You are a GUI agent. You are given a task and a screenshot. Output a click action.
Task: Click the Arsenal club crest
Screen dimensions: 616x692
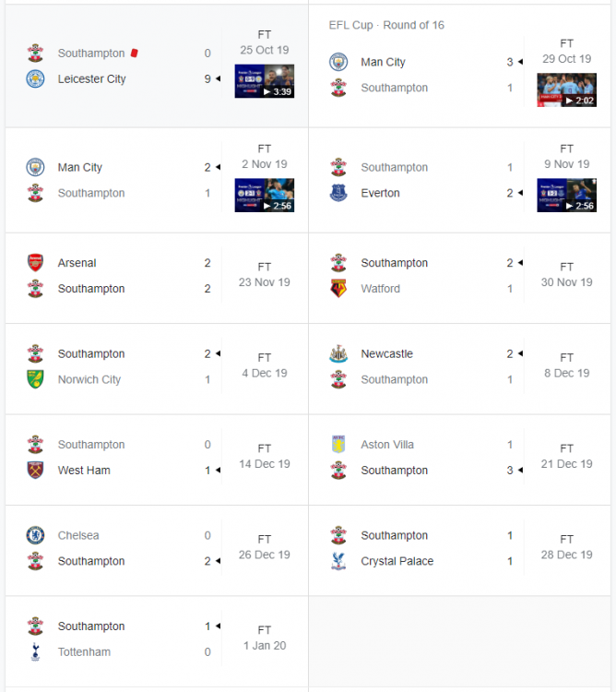coord(35,263)
